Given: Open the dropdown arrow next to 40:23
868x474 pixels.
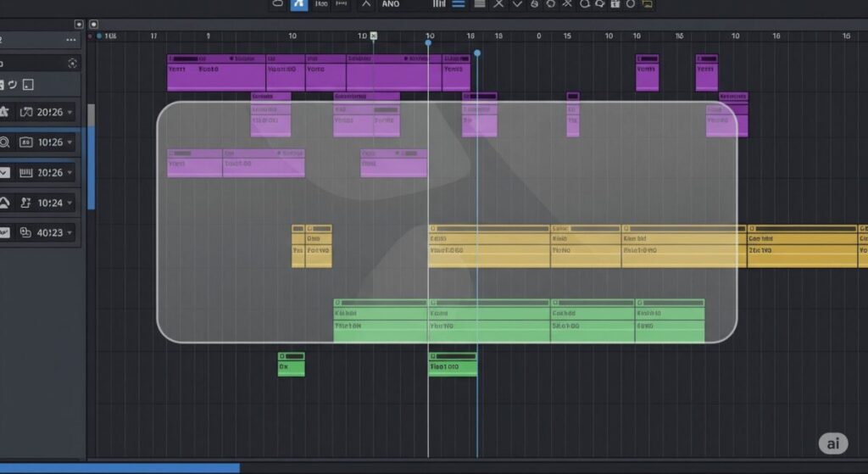Looking at the screenshot, I should click(70, 232).
